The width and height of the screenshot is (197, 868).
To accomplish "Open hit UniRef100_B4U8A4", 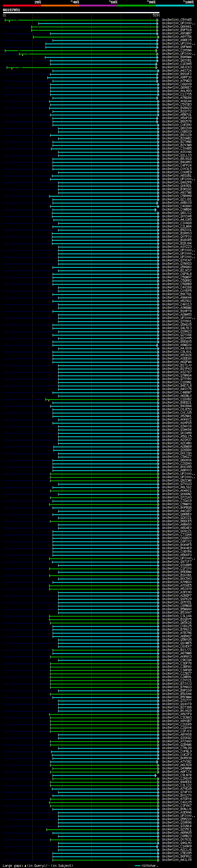I will 177,406.
